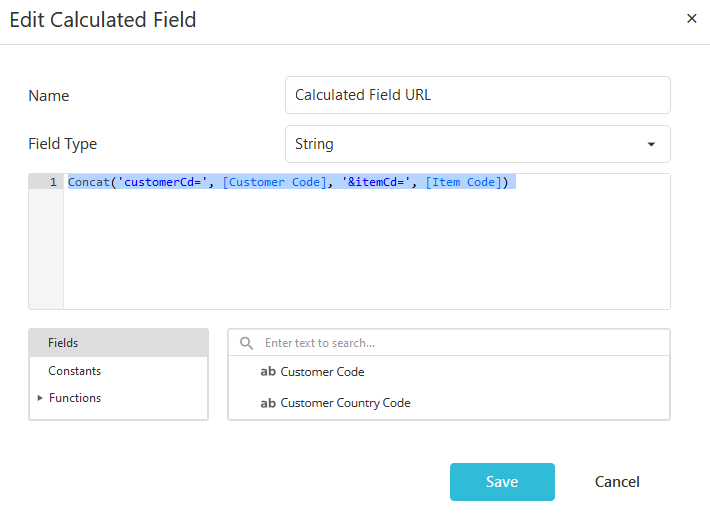Click the String field type combo box

coord(470,144)
